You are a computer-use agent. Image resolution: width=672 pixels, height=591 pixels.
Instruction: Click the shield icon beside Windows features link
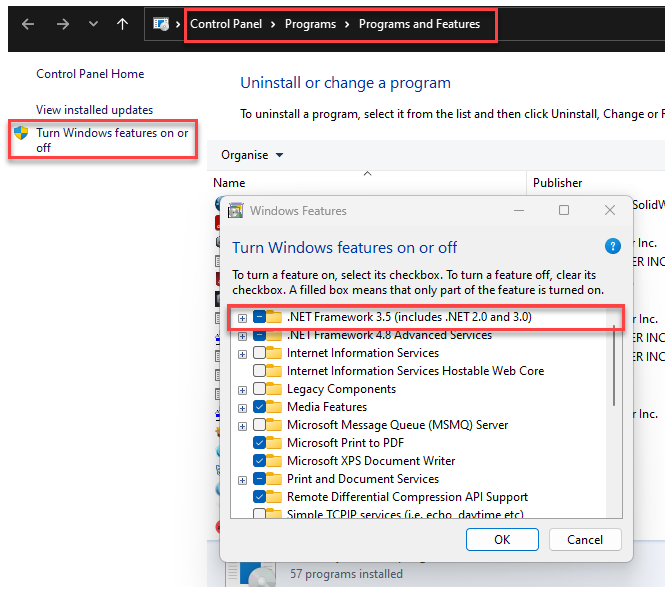tap(21, 133)
